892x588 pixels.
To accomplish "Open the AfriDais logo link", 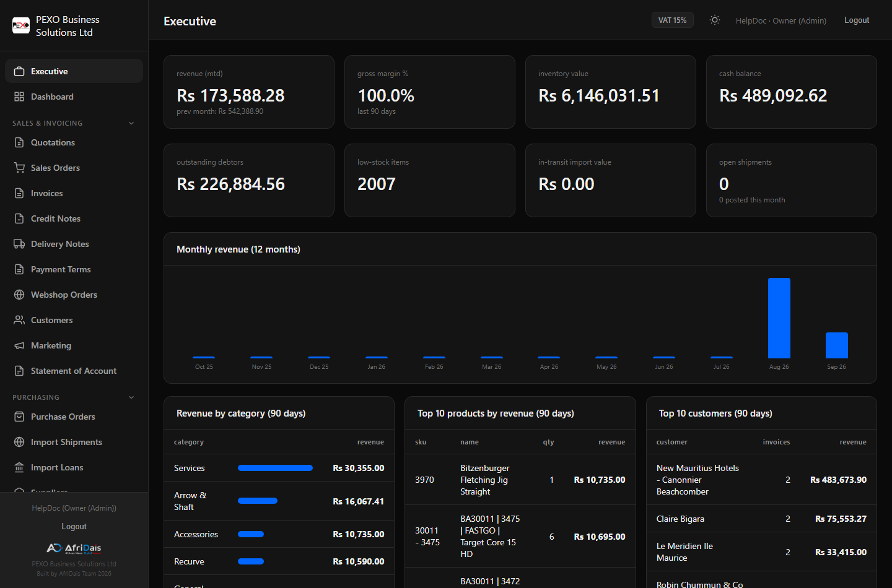I will 74,548.
